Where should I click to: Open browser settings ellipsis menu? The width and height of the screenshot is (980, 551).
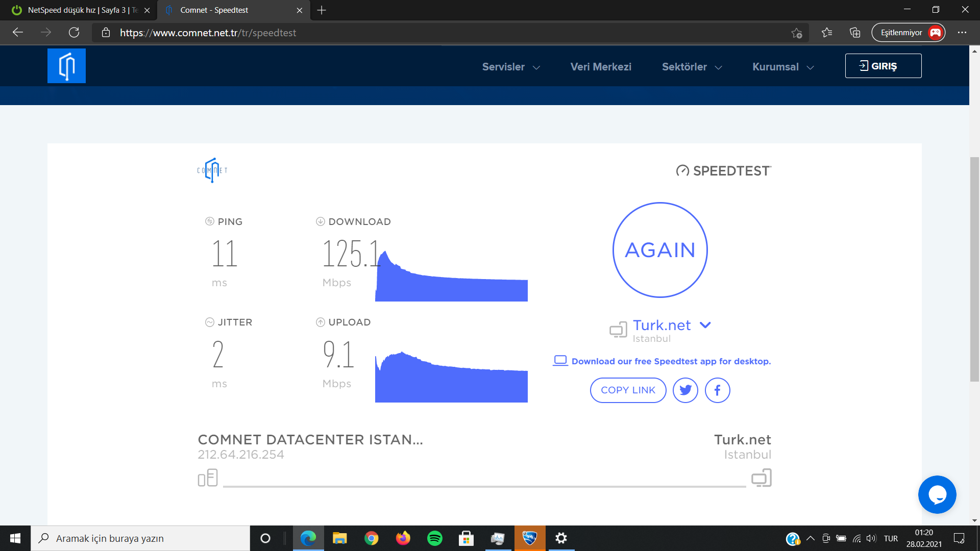pos(962,33)
